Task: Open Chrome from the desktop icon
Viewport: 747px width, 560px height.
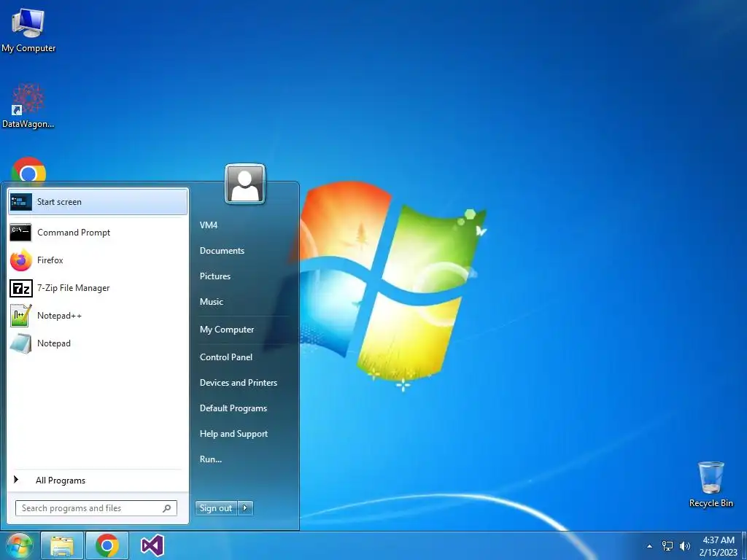Action: click(x=28, y=170)
